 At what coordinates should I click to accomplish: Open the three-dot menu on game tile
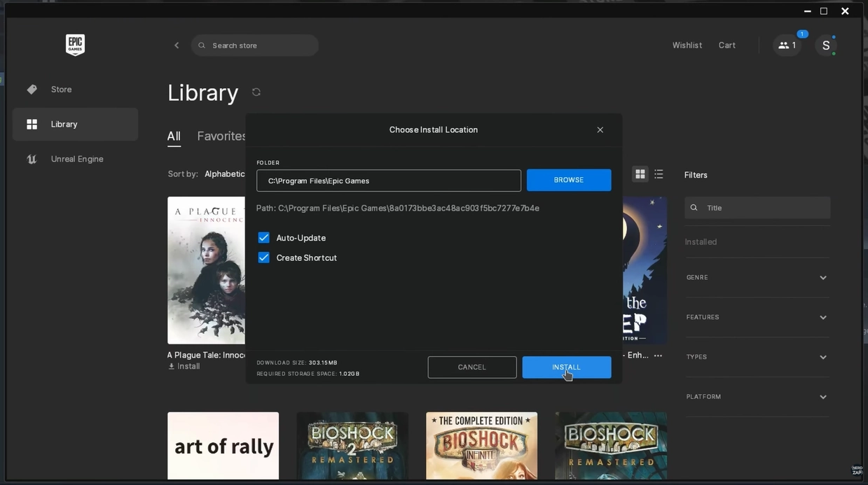(658, 356)
